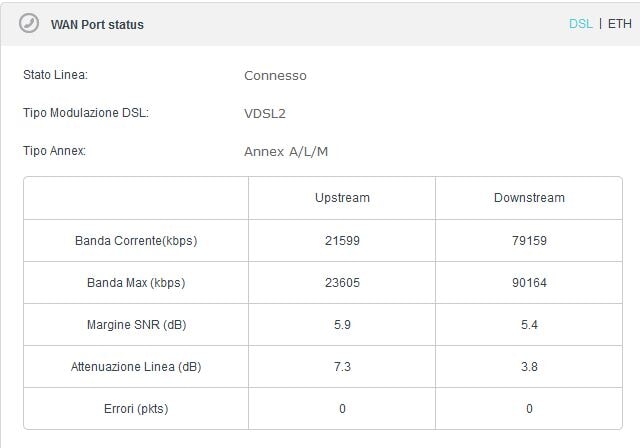Click the WAN Port status phone icon
Screen dimensions: 640x448
29,23
